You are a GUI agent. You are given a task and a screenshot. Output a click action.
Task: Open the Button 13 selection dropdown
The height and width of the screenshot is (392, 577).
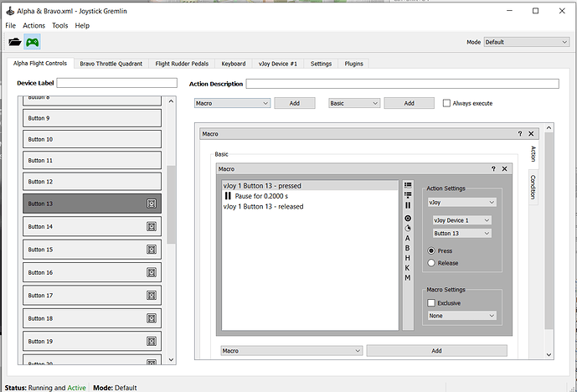461,234
